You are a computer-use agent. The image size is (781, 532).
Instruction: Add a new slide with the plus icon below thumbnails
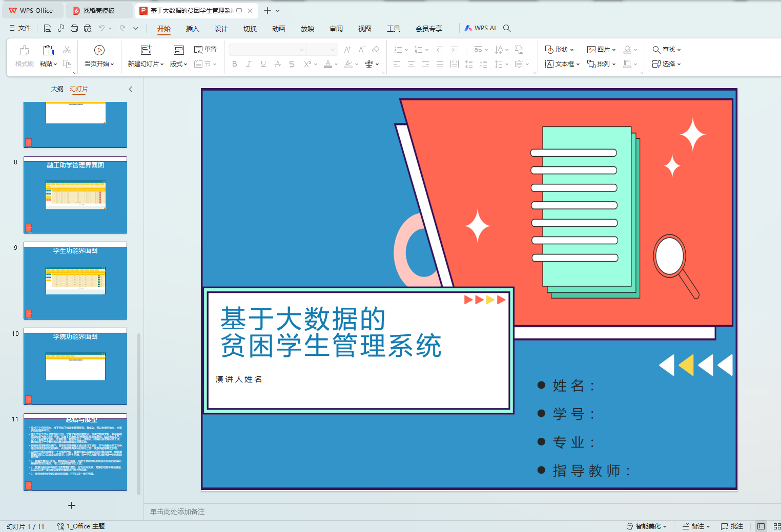[x=72, y=505]
